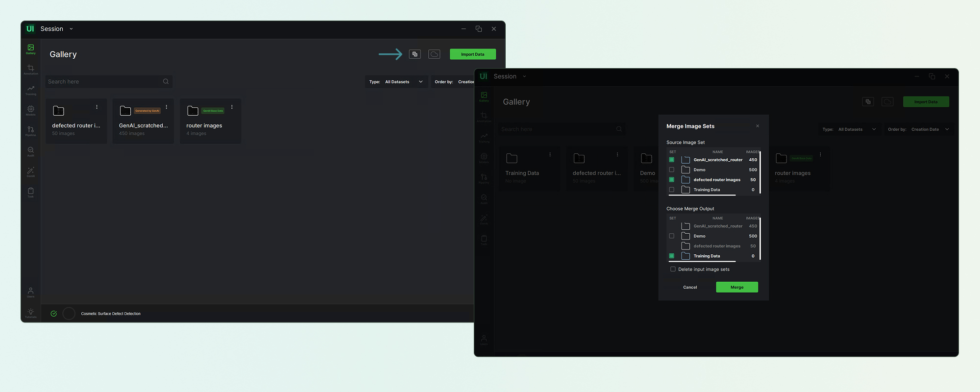Click GenAI_scratched_router name in Source Image Set
The height and width of the screenshot is (392, 980).
(718, 160)
